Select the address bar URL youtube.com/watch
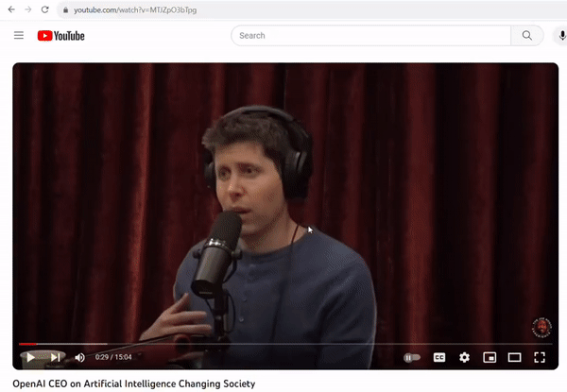This screenshot has height=392, width=567. pyautogui.click(x=135, y=10)
